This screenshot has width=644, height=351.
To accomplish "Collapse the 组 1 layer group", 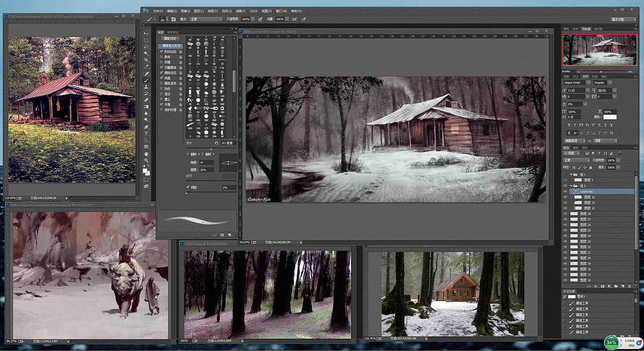I will click(x=571, y=174).
